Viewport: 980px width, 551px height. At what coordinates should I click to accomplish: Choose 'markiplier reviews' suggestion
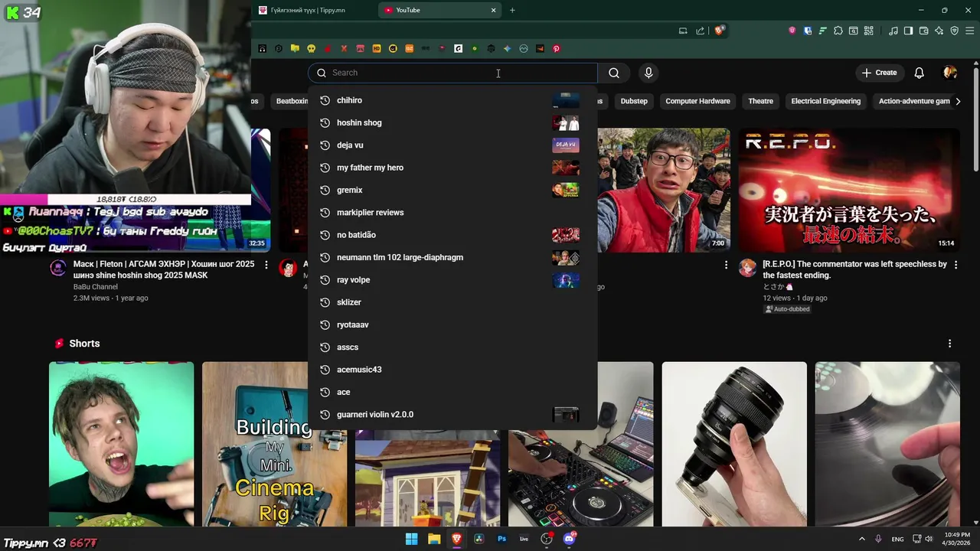(x=452, y=212)
